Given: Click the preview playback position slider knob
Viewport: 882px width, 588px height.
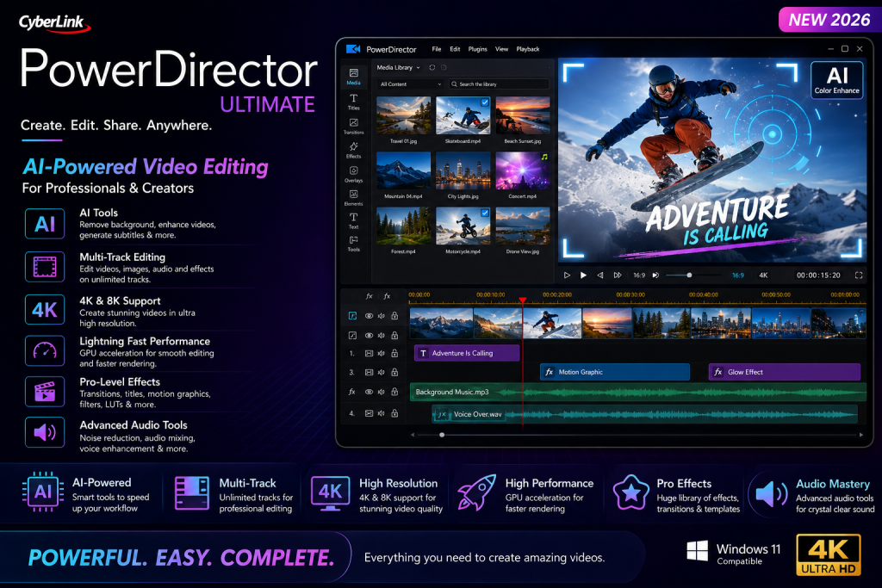Looking at the screenshot, I should click(x=690, y=275).
